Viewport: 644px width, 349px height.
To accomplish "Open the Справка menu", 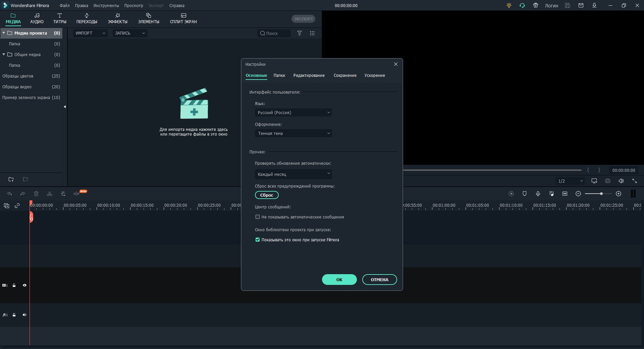I will (177, 6).
